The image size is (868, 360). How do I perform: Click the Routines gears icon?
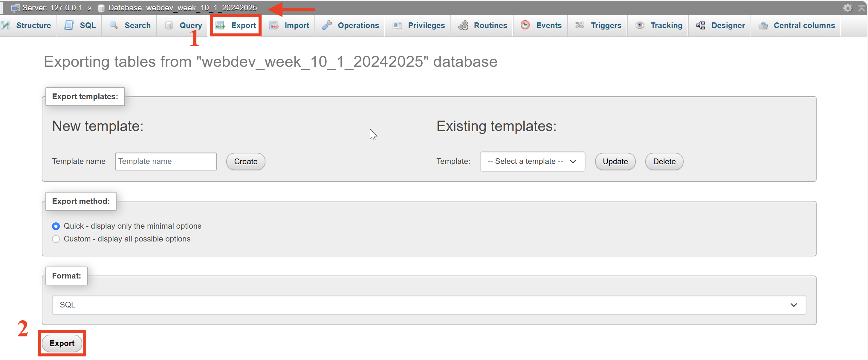click(x=463, y=25)
